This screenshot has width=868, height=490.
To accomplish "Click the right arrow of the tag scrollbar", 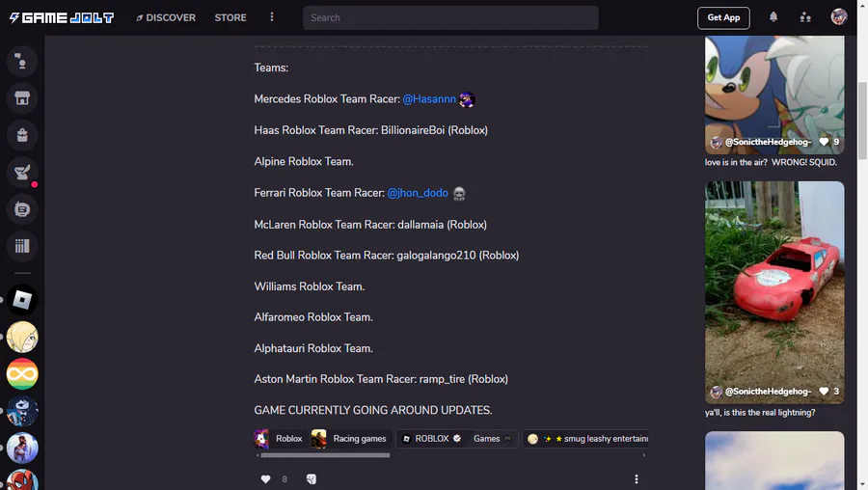I will (644, 455).
